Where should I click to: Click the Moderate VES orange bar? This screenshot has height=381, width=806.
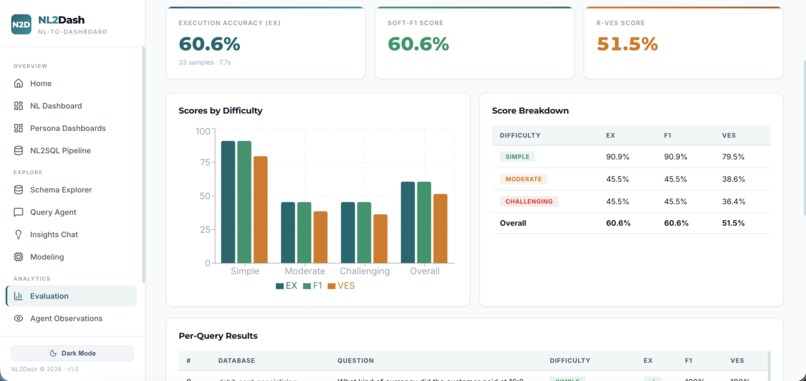pyautogui.click(x=320, y=237)
